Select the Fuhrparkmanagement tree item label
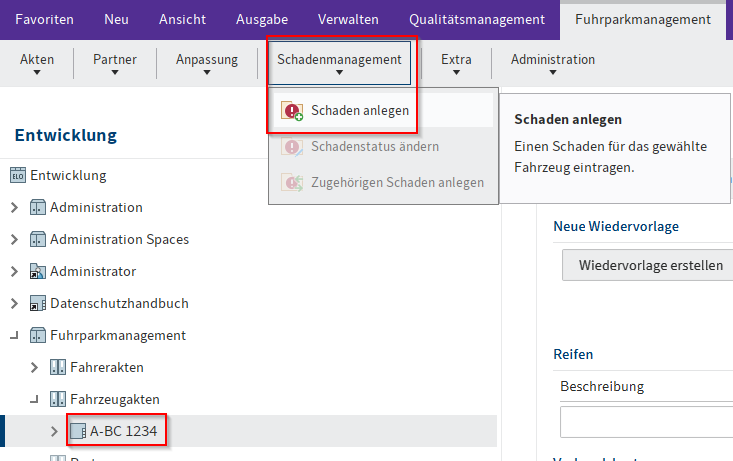The height and width of the screenshot is (461, 733). [118, 335]
